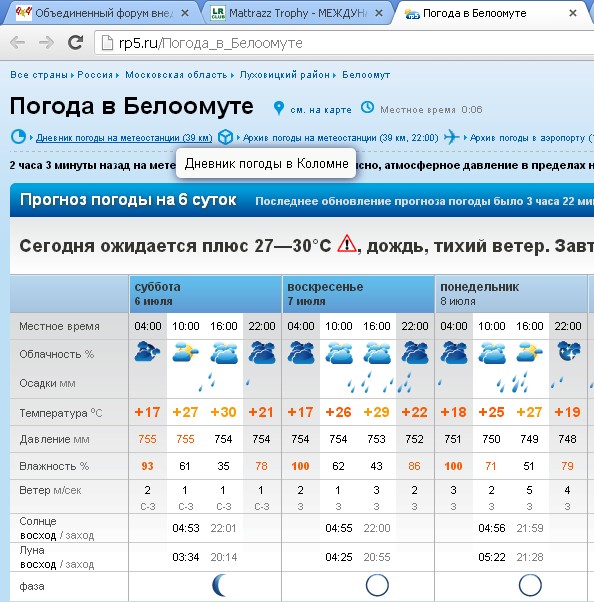Click the Monday +27 temperature value
This screenshot has height=602, width=594.
pos(529,412)
